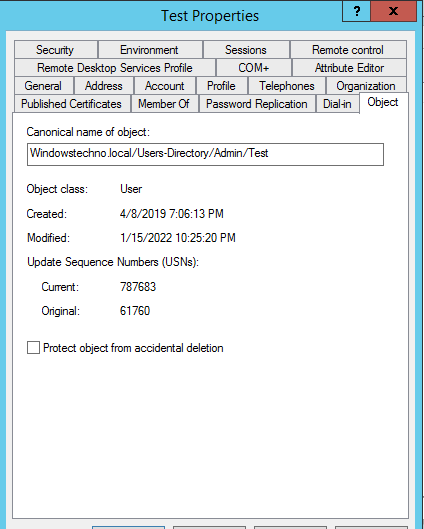This screenshot has height=529, width=424.
Task: Open the Password Replication tab
Action: point(257,104)
